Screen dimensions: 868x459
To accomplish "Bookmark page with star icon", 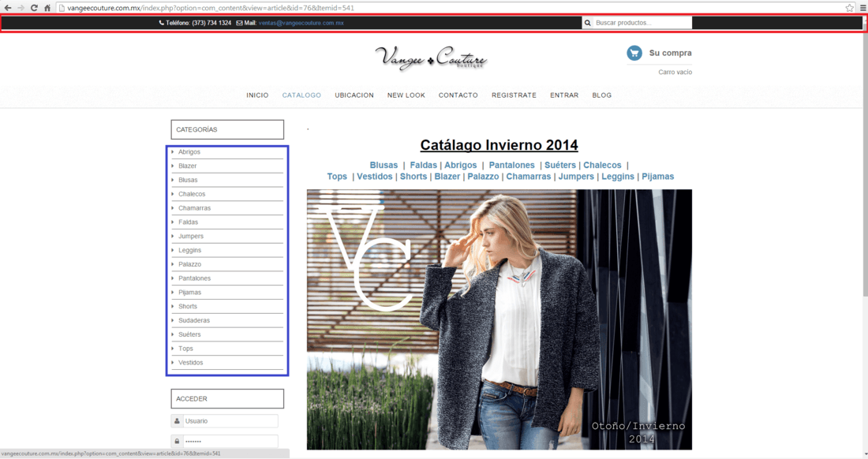I will 850,8.
